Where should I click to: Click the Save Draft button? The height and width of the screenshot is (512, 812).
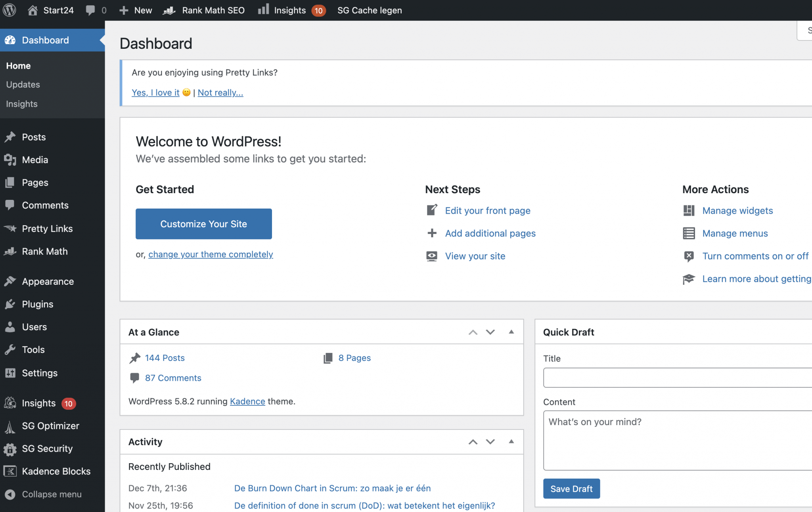coord(571,489)
